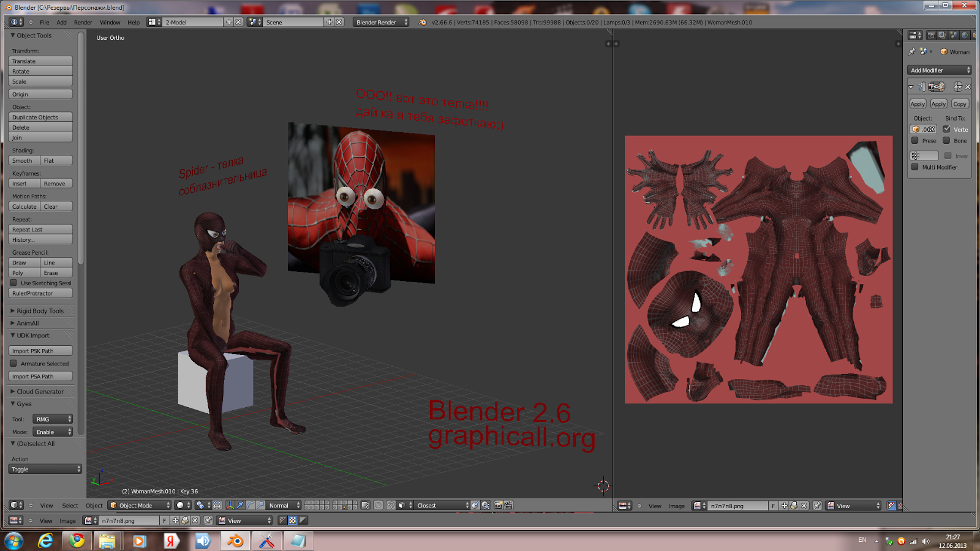Click the Translate button

[40, 61]
